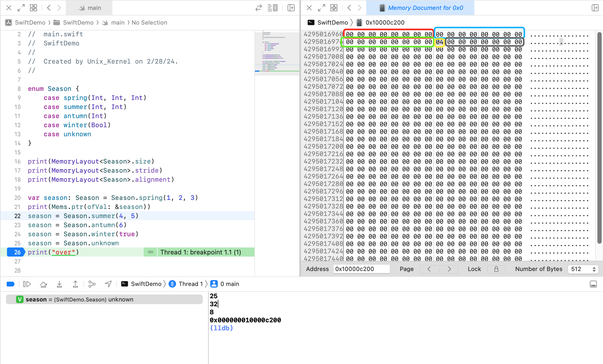
Task: Go to next memory page
Action: point(449,269)
